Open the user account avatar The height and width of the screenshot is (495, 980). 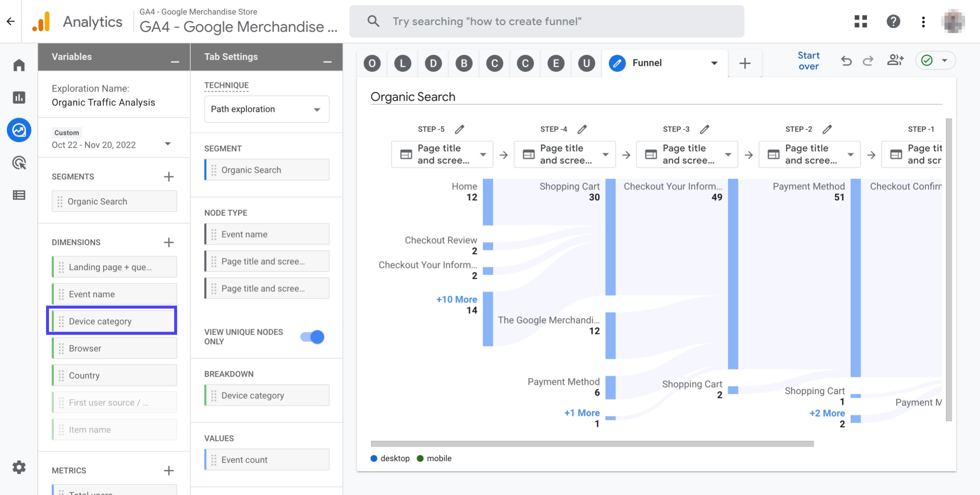tap(953, 21)
